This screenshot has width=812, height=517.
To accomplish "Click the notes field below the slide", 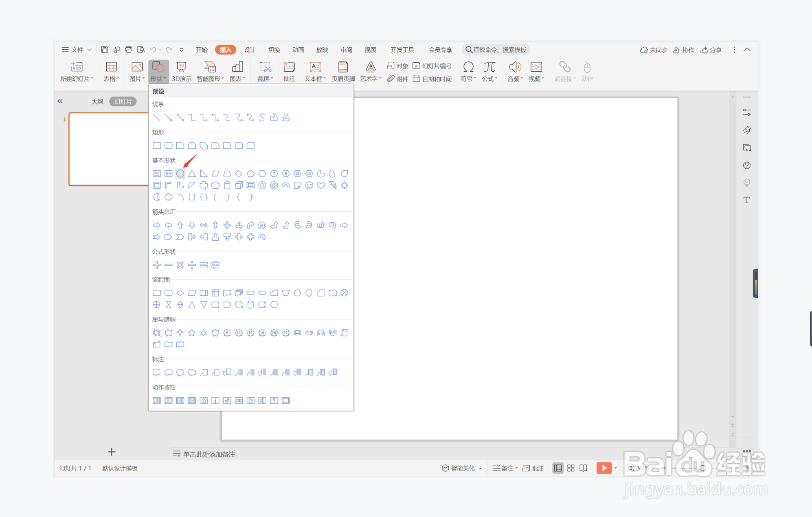I will [209, 454].
